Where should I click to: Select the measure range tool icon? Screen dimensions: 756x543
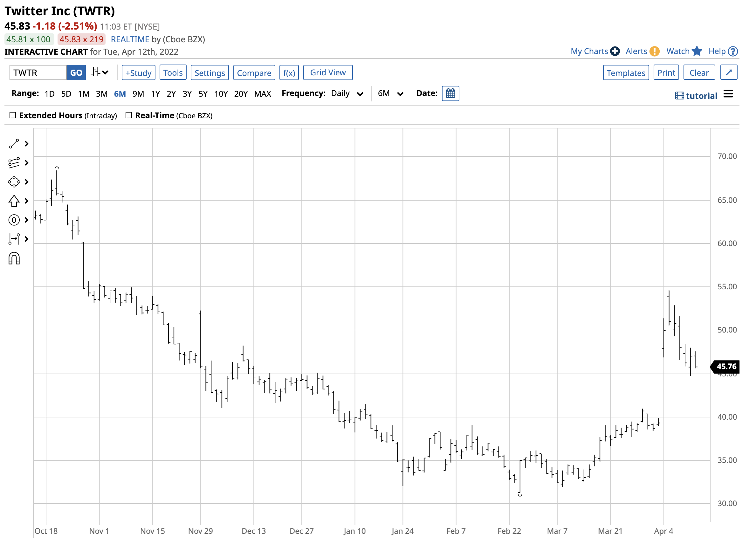[x=14, y=239]
